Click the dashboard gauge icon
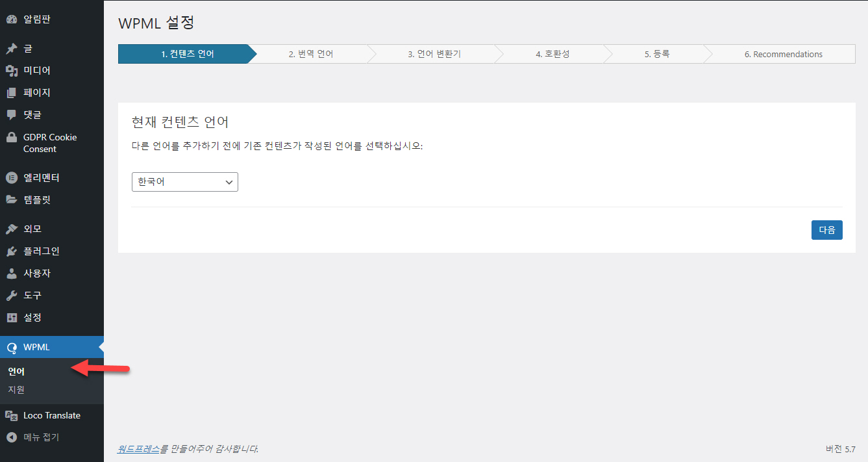Image resolution: width=868 pixels, height=462 pixels. tap(11, 19)
